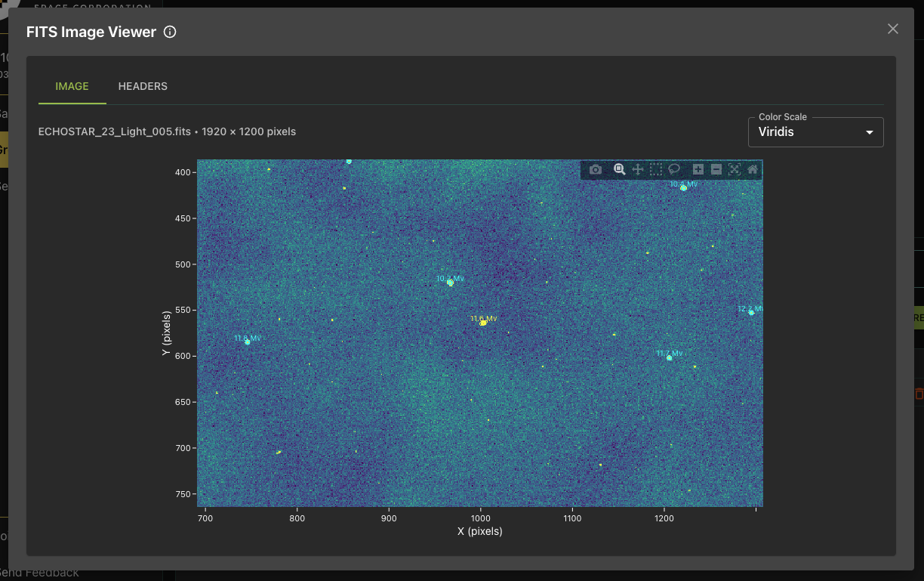Click the star labeled 11.8 Mv
The width and height of the screenshot is (924, 581).
248,342
